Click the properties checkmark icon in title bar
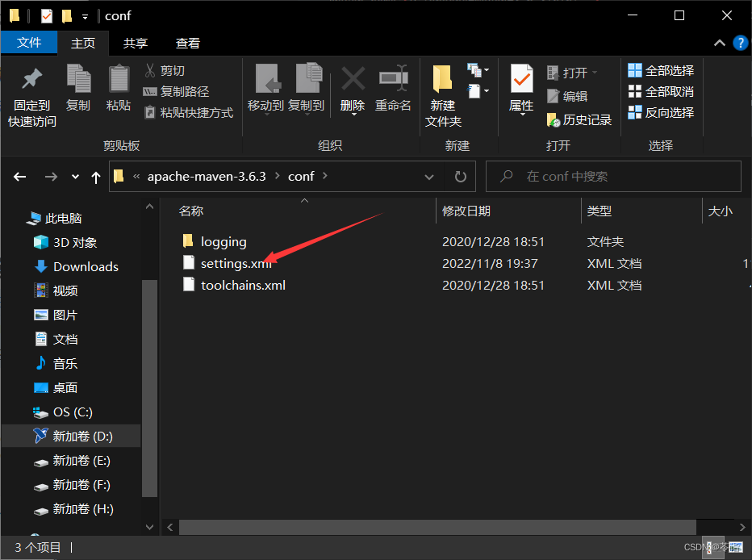Viewport: 752px width, 560px height. [x=47, y=16]
